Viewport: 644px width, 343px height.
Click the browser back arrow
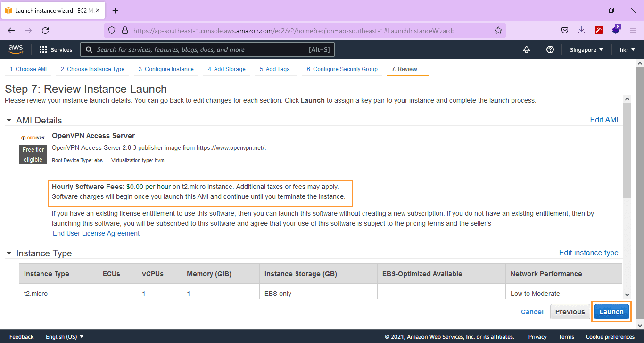(11, 31)
